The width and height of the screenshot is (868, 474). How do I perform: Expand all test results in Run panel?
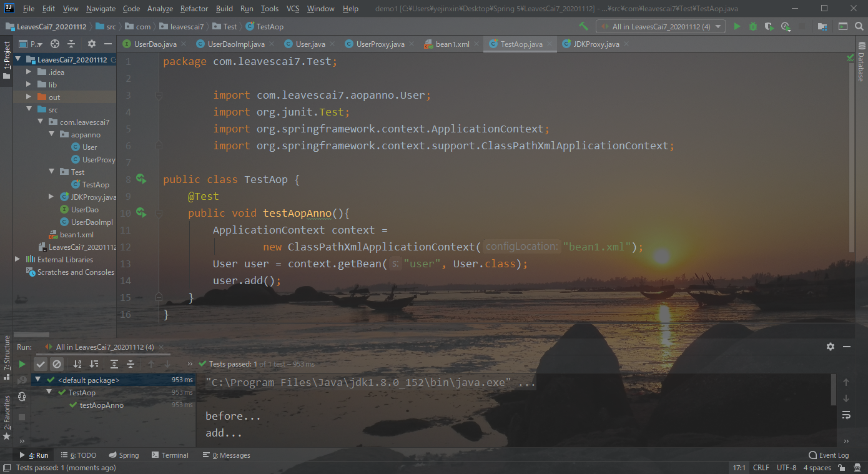[114, 363]
